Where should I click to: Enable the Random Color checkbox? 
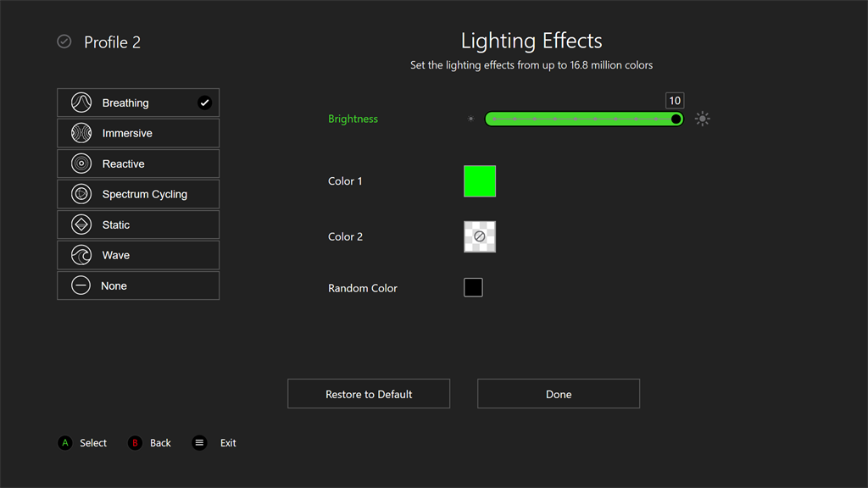(473, 287)
